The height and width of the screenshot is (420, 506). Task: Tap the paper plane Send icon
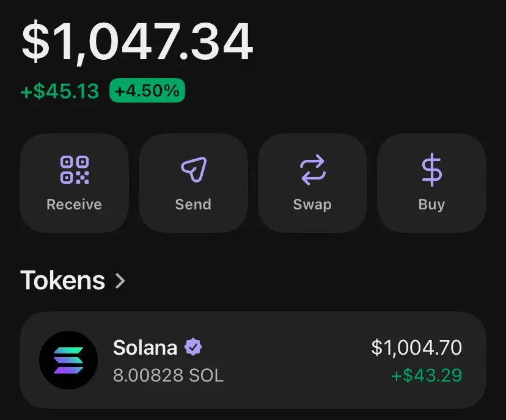tap(193, 170)
